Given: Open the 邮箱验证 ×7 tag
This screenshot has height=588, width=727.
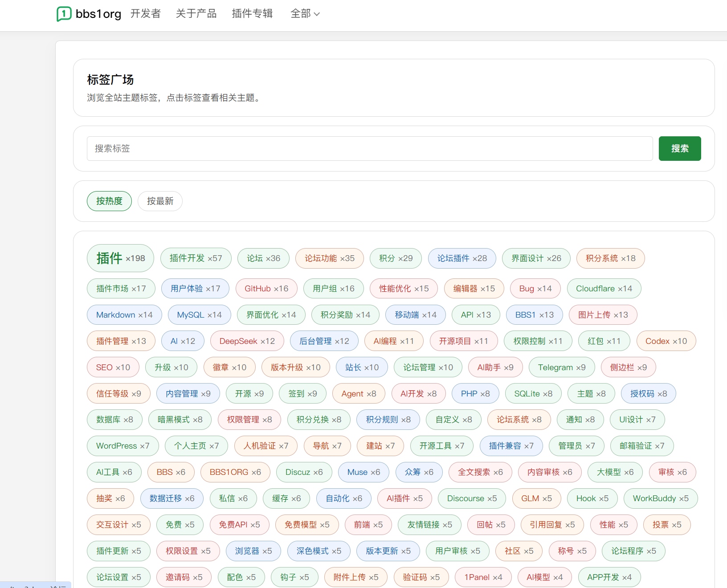Looking at the screenshot, I should click(642, 446).
